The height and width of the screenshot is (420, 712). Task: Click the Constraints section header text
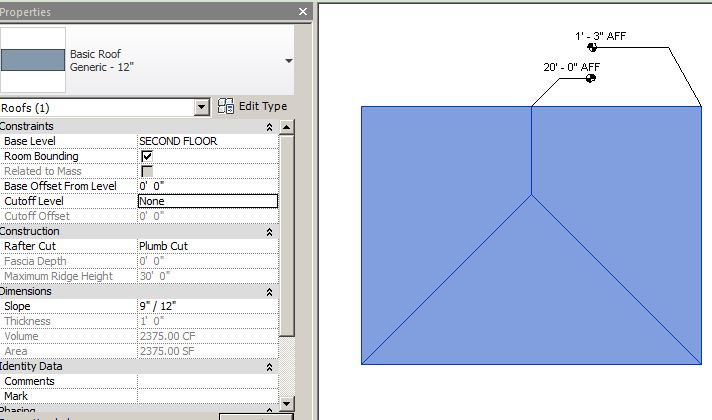click(x=26, y=126)
